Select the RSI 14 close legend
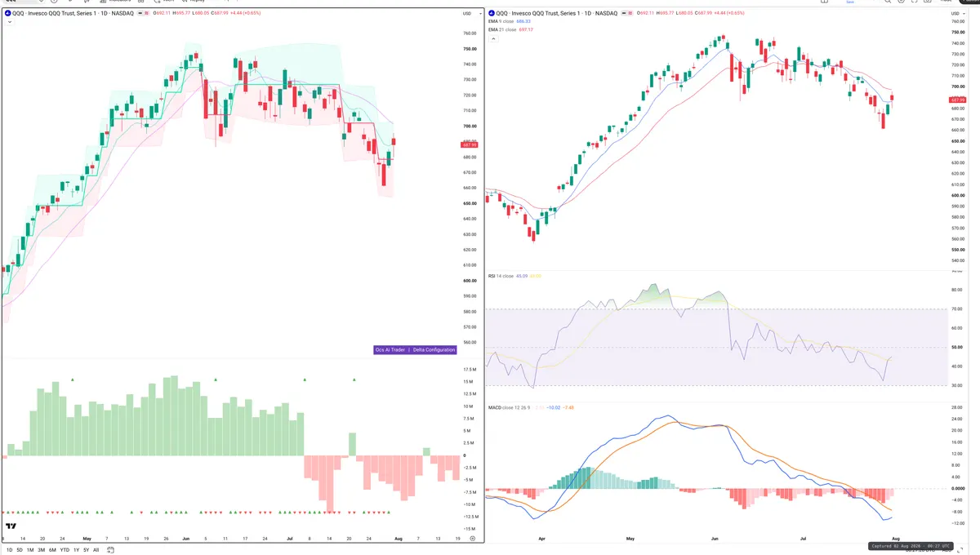 point(501,276)
